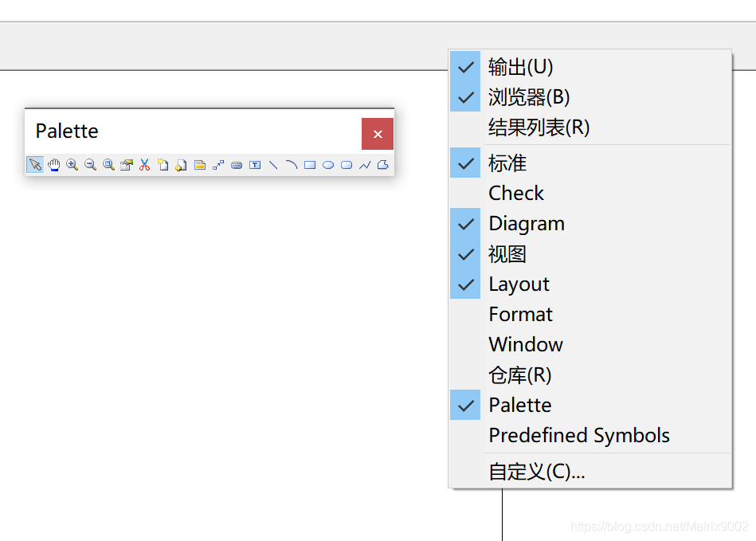The height and width of the screenshot is (541, 756).
Task: Select the Ellipse tool
Action: [328, 165]
